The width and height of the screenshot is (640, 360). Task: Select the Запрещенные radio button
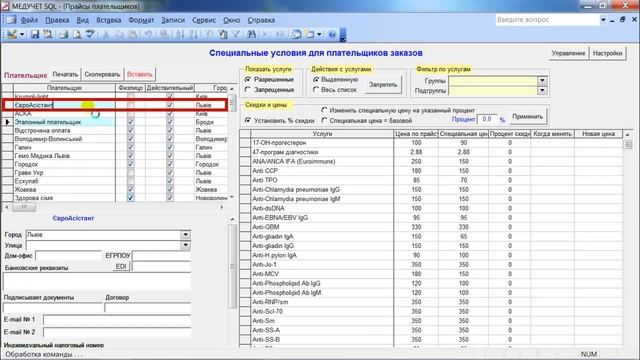pos(248,89)
